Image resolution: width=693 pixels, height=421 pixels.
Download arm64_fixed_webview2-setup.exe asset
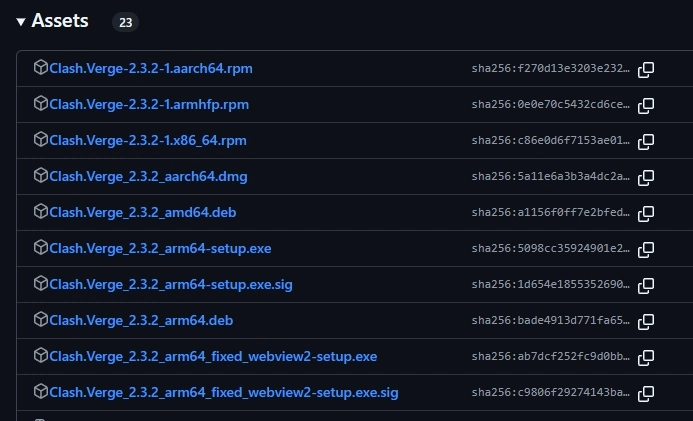pyautogui.click(x=213, y=357)
